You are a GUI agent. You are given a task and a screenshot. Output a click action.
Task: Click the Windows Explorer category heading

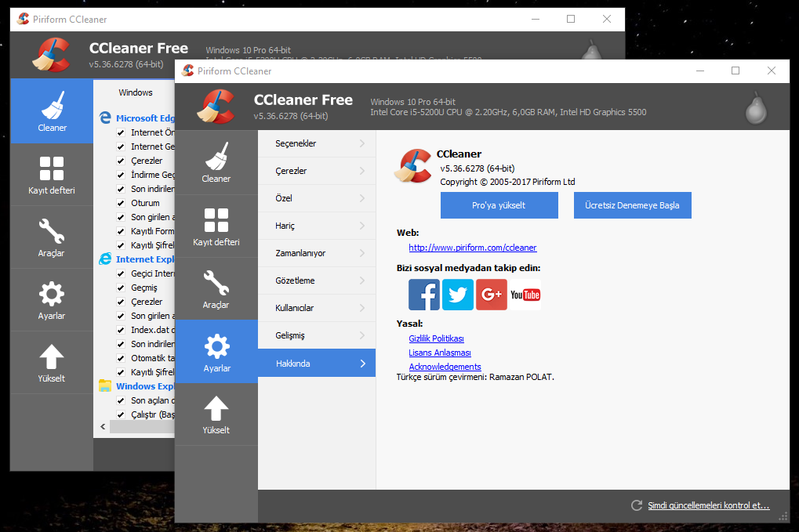[x=145, y=386]
